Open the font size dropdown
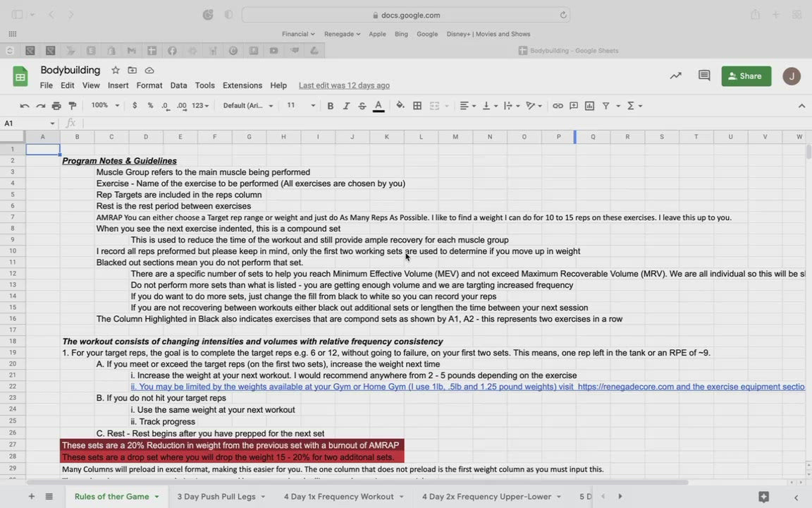This screenshot has height=508, width=812. point(301,105)
